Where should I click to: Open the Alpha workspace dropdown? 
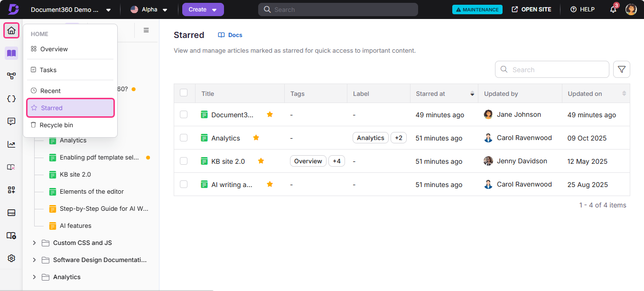point(149,9)
